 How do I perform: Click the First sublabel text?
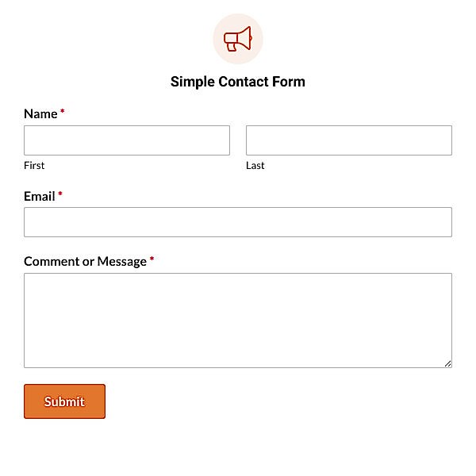click(34, 166)
